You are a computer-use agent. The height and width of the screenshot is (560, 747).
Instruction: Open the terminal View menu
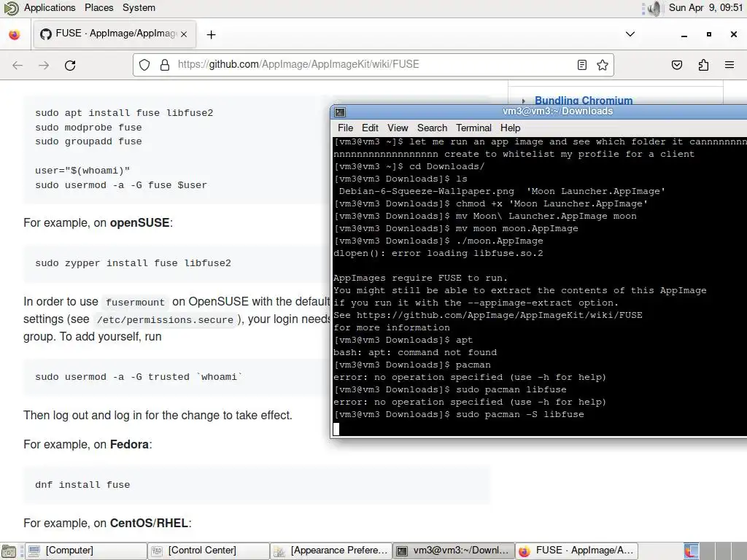coord(398,128)
